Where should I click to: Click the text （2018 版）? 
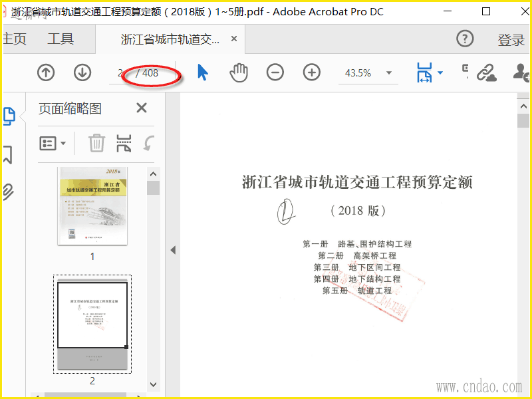(x=358, y=211)
